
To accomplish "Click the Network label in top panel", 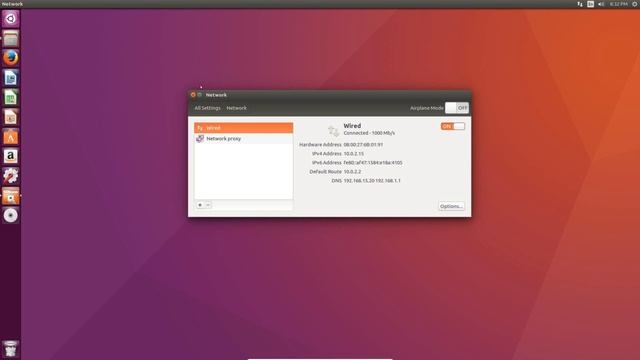I will coord(12,4).
